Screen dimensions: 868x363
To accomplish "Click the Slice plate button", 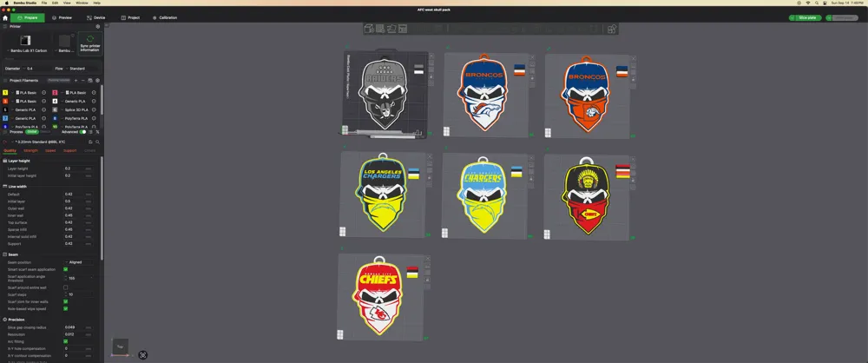I will point(808,17).
